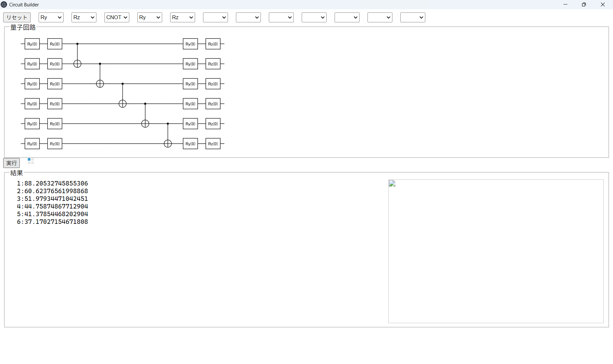The height and width of the screenshot is (364, 613).
Task: Click first Rz(0) gate on third qubit
Action: [55, 84]
